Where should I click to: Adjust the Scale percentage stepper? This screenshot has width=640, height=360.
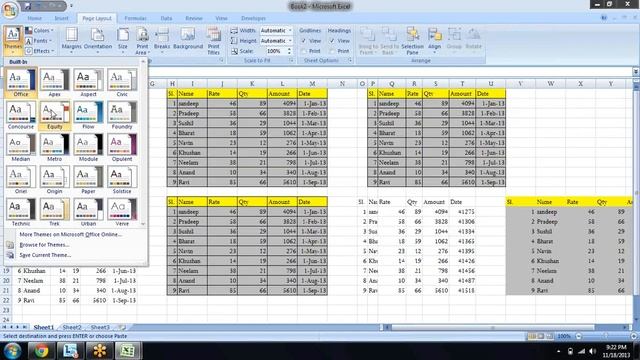pyautogui.click(x=289, y=51)
